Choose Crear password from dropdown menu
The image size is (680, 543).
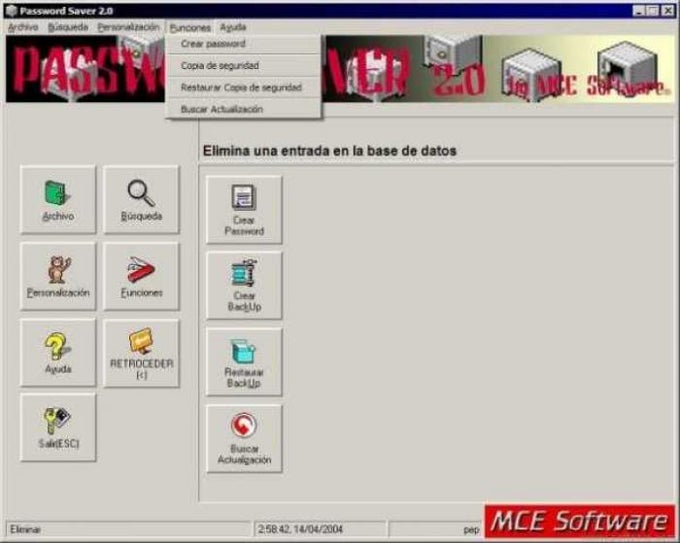click(243, 44)
